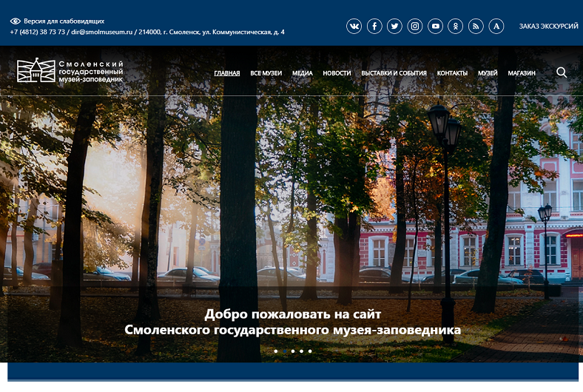Click the Добро пожаловать на сайт heading

293,314
